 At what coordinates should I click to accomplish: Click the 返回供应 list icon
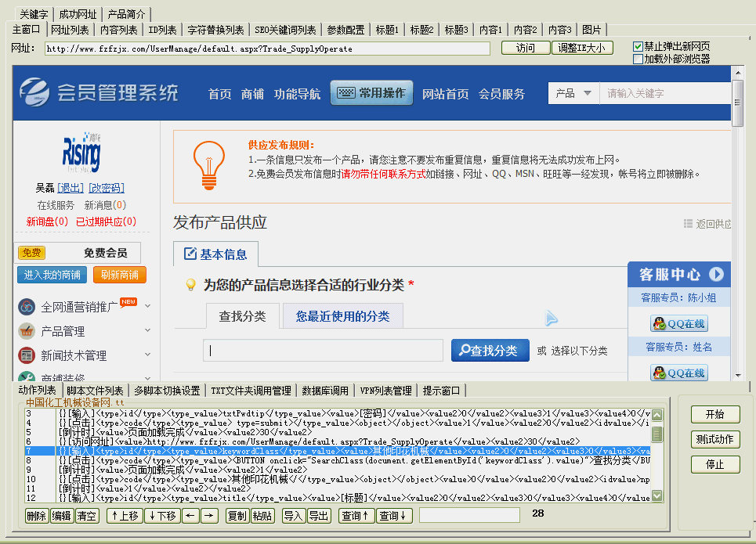(688, 224)
